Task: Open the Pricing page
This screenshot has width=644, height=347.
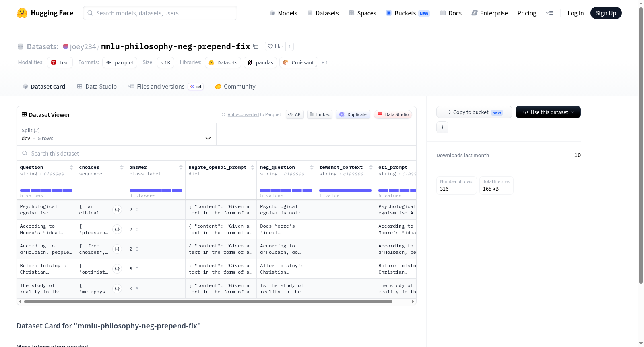Action: coord(527,13)
